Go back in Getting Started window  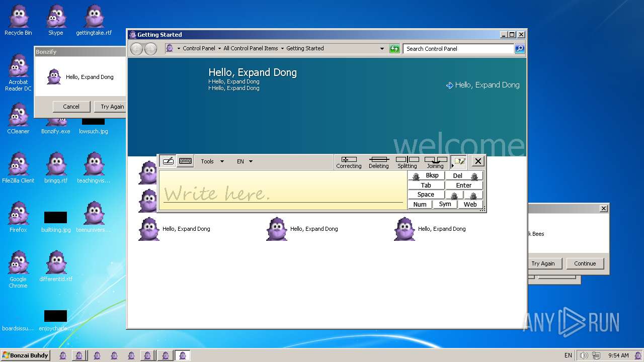(x=136, y=49)
